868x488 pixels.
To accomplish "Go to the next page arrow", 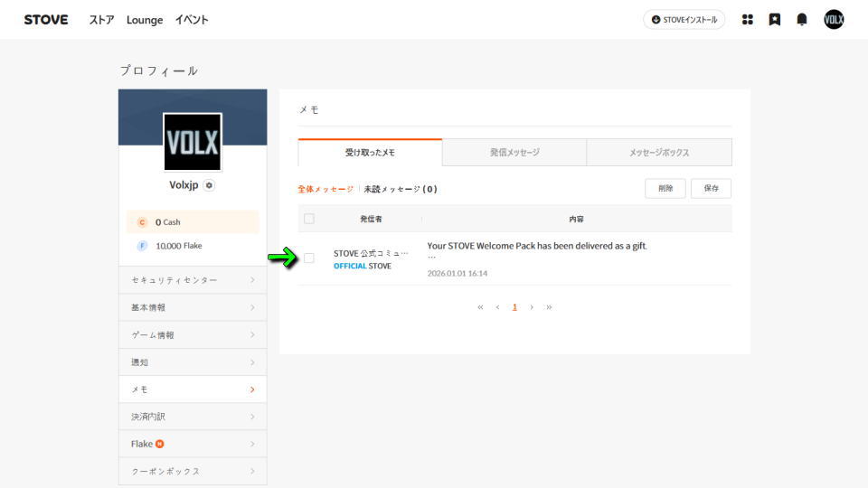I will [532, 307].
